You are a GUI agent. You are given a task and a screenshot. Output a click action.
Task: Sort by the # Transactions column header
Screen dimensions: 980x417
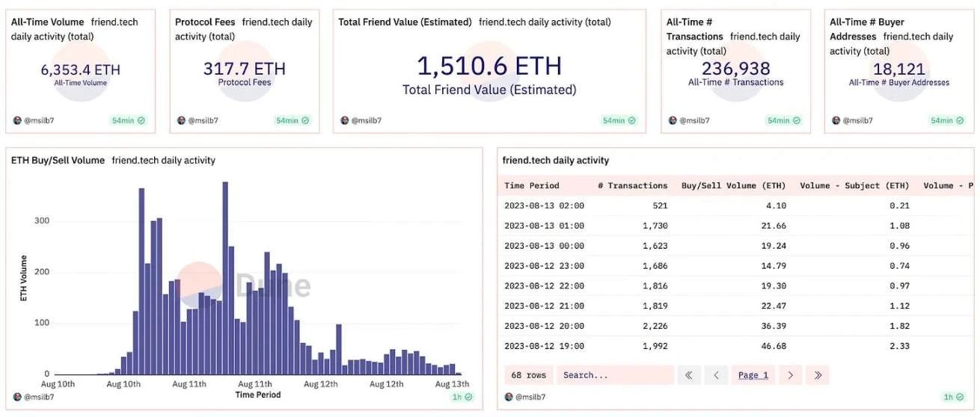point(632,185)
